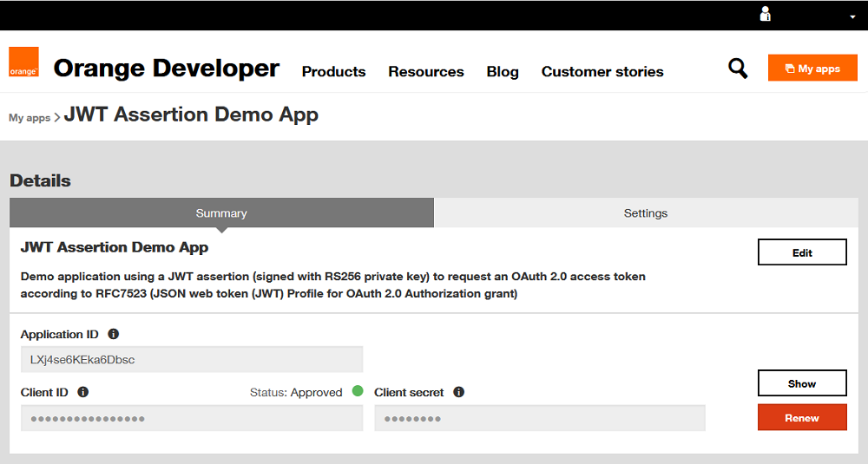
Task: Click the 'Client ID' label
Action: (x=44, y=393)
